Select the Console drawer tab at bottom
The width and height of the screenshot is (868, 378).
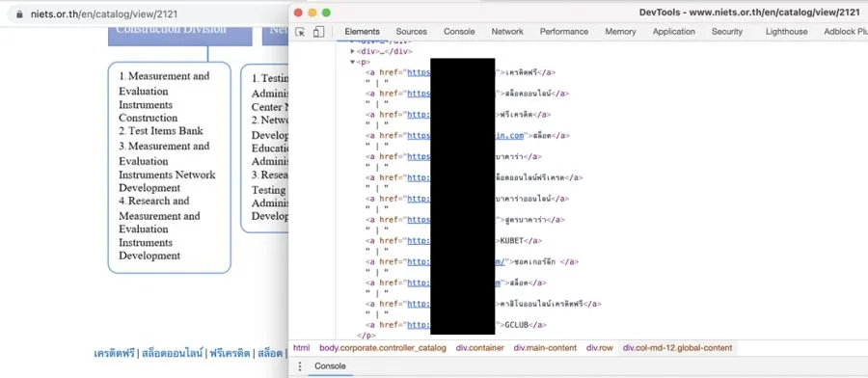pos(331,366)
